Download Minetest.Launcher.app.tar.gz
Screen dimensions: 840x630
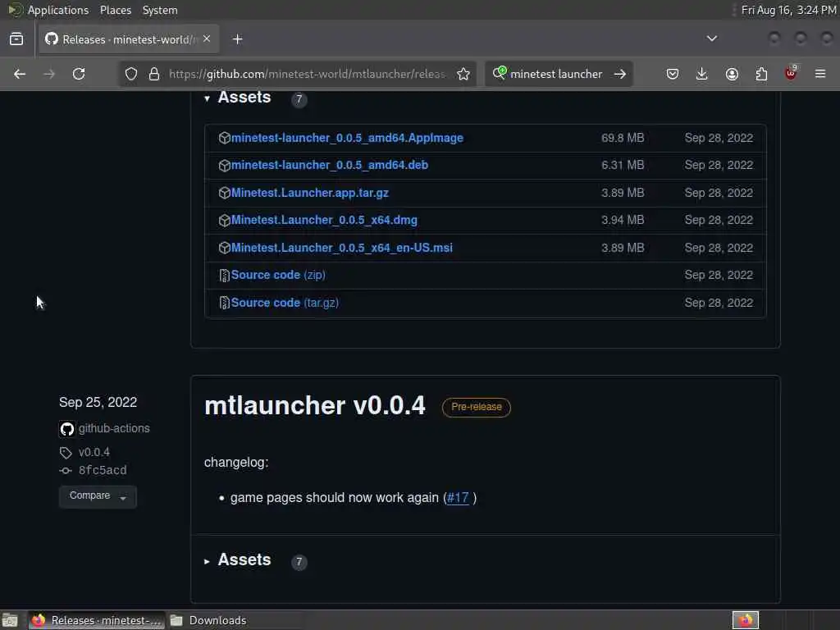[309, 193]
